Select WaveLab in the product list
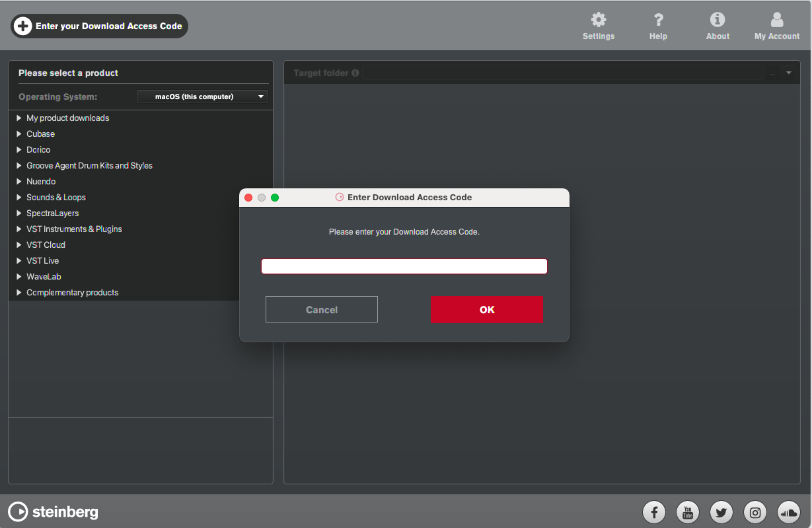The width and height of the screenshot is (812, 528). tap(44, 277)
